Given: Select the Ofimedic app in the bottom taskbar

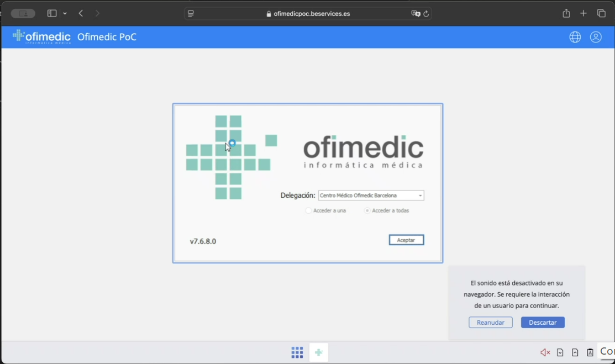Looking at the screenshot, I should [319, 352].
